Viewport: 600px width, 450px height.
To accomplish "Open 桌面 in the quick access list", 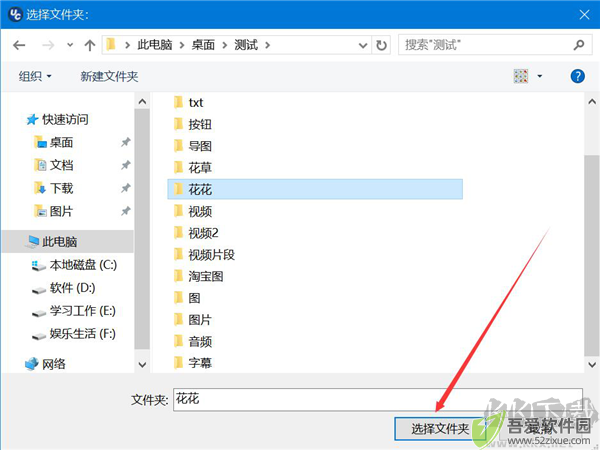I will (x=54, y=142).
